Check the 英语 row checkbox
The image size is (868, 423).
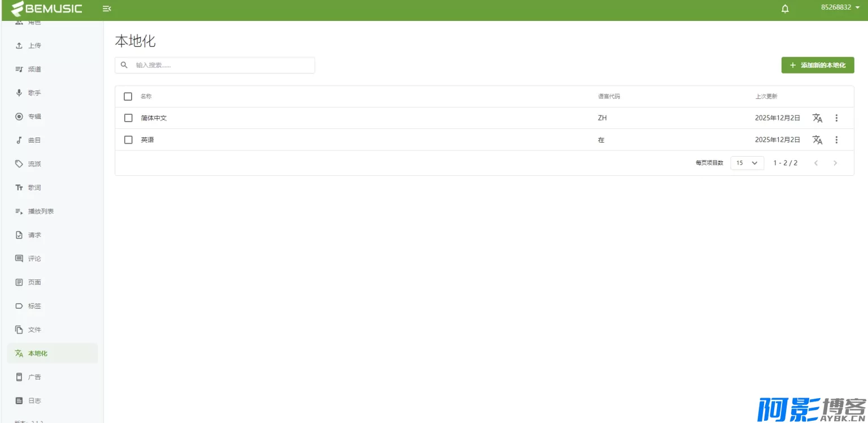(128, 140)
